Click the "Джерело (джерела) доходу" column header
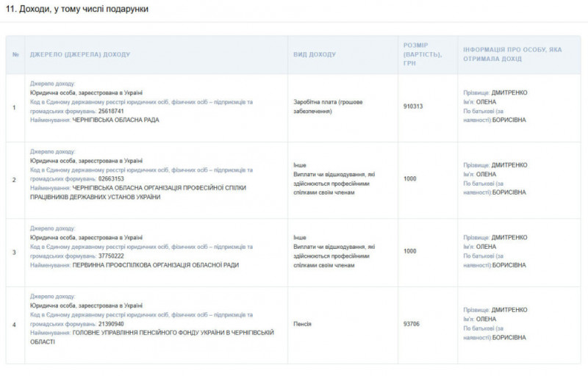 (x=80, y=54)
